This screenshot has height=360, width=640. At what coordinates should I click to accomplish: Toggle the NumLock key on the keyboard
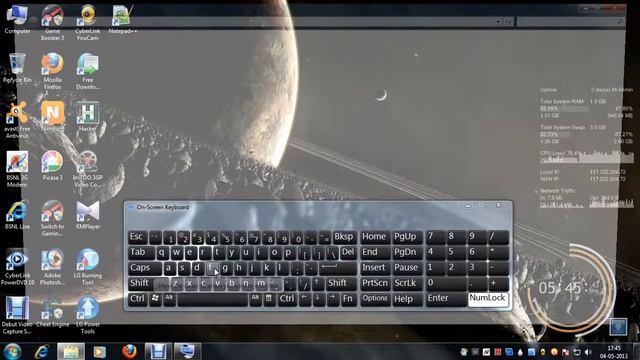pos(488,299)
